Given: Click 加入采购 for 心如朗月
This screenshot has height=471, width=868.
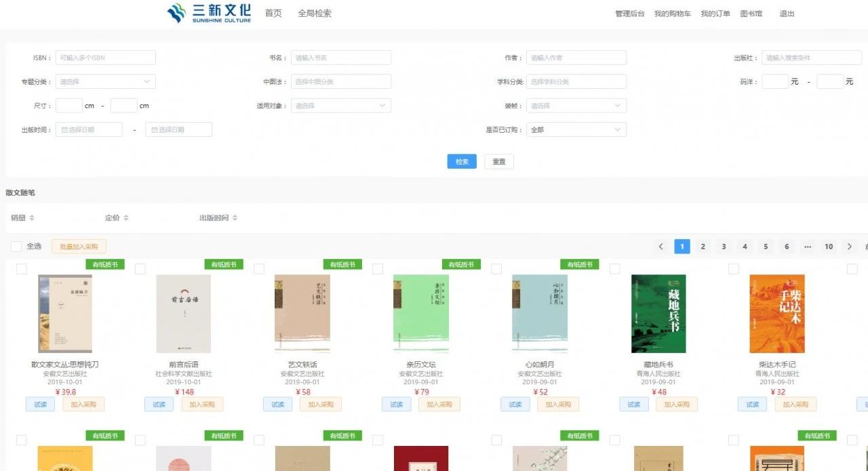Looking at the screenshot, I should (x=558, y=405).
